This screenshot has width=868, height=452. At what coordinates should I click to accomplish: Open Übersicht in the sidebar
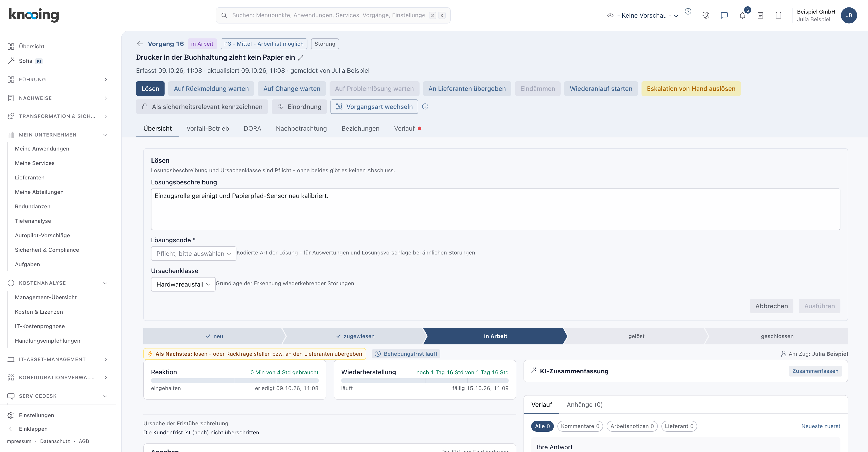[x=31, y=47]
